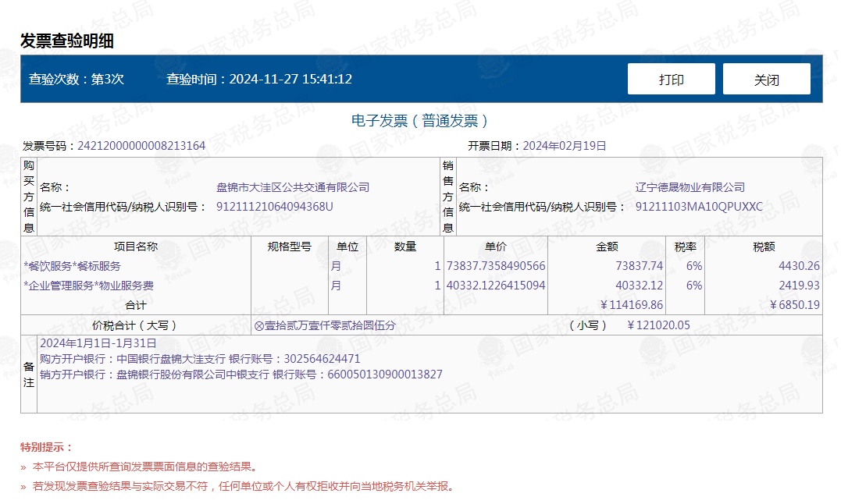The width and height of the screenshot is (841, 504).
Task: Select seller tax ID 91211103MA10QPUXXC
Action: 699,207
